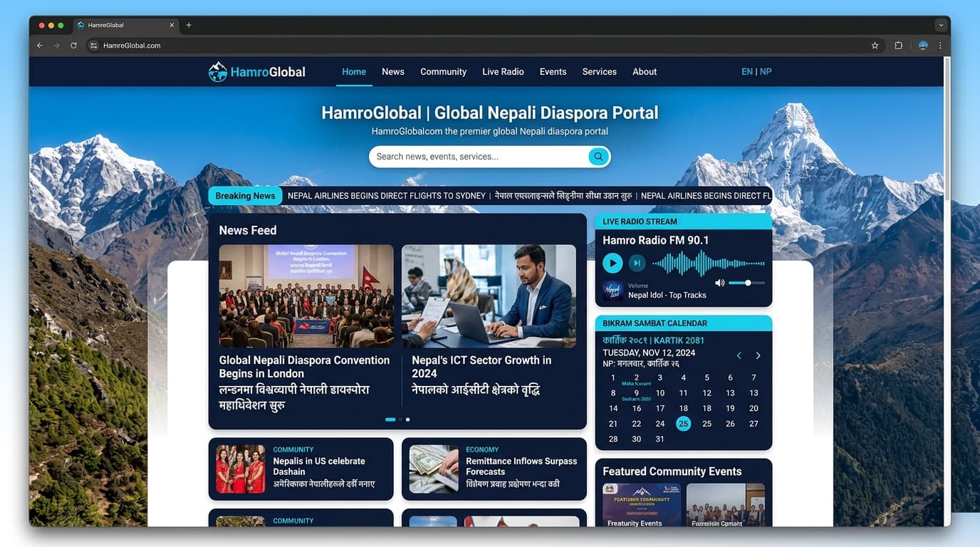Click the search magnifier button
The width and height of the screenshot is (980, 547).
pyautogui.click(x=598, y=157)
